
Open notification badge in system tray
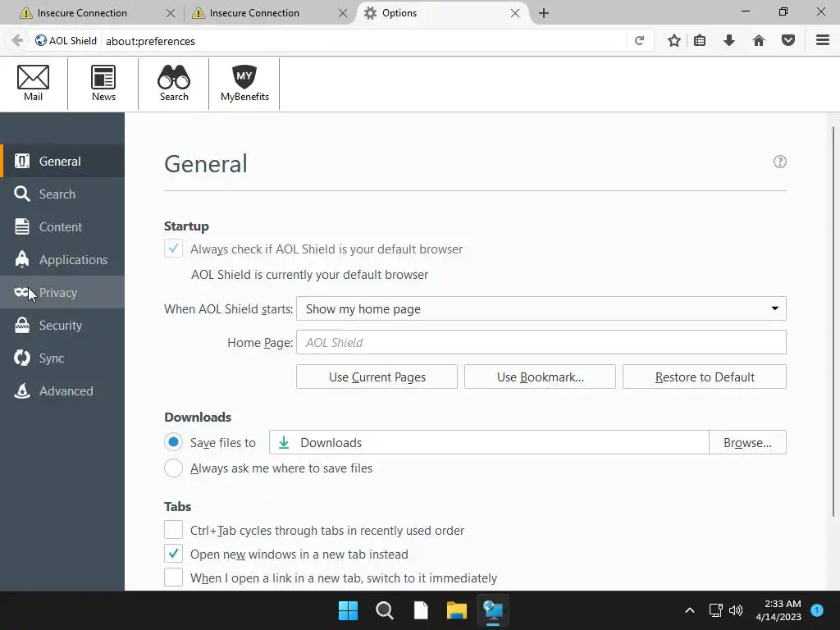click(x=817, y=610)
